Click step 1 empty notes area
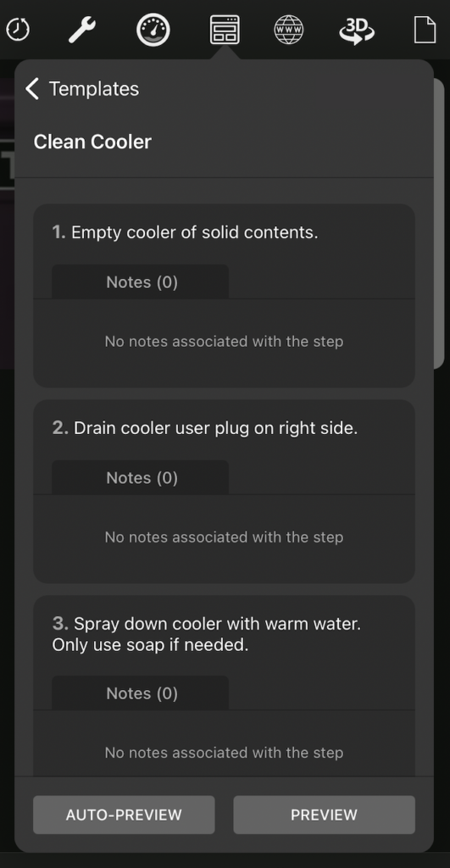 tap(225, 342)
